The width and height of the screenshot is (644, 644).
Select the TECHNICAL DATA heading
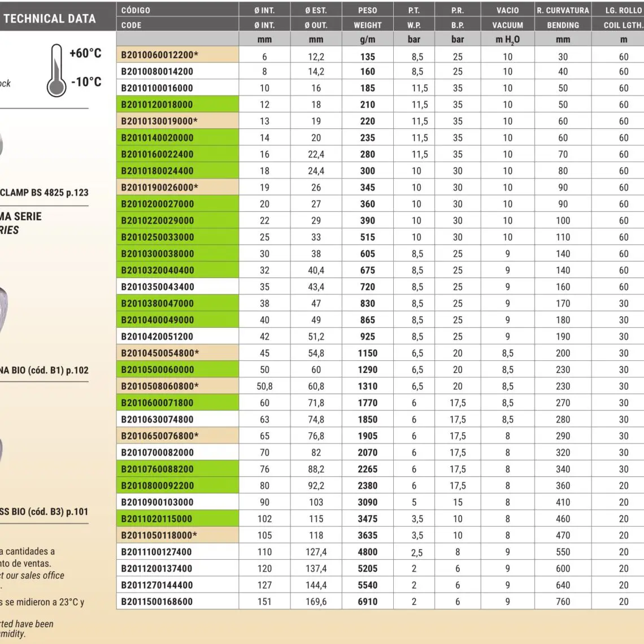[50, 18]
